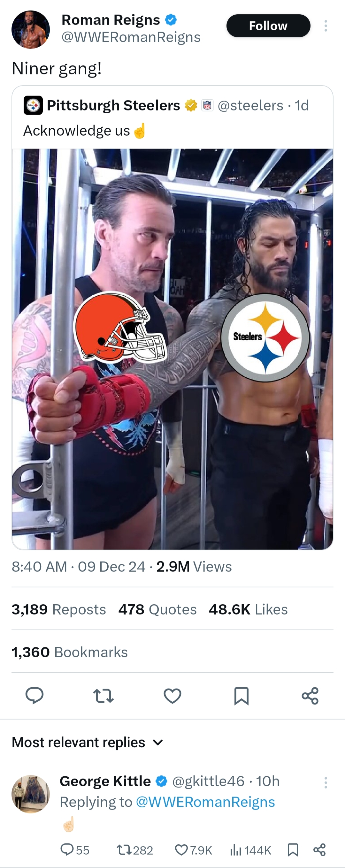This screenshot has width=345, height=868.
Task: Repost Roman Reigns' tweet
Action: click(103, 696)
